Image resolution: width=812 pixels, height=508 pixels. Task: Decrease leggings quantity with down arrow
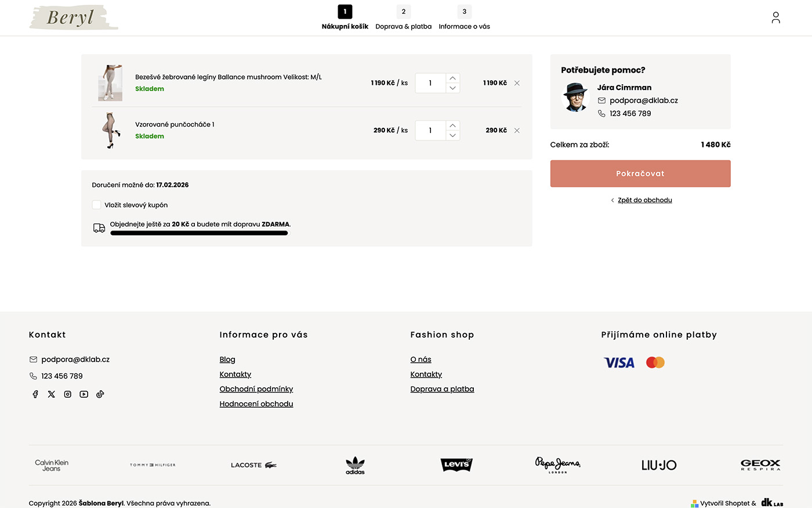pos(452,88)
